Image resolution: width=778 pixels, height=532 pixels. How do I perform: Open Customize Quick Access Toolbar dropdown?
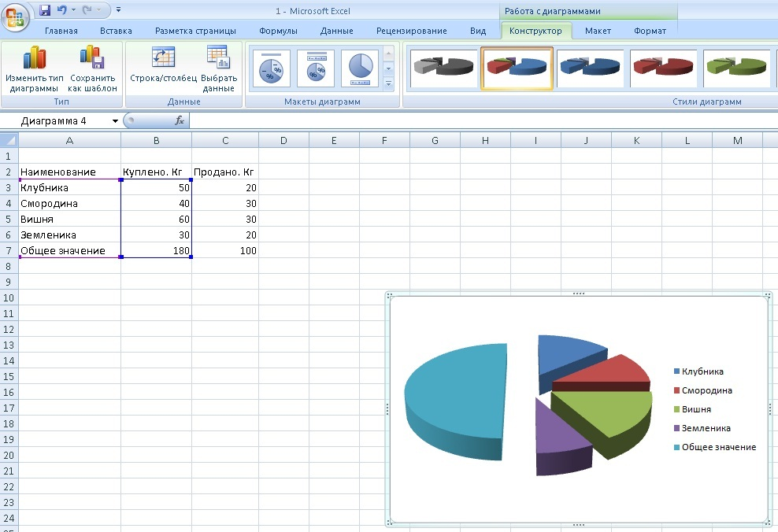point(118,11)
